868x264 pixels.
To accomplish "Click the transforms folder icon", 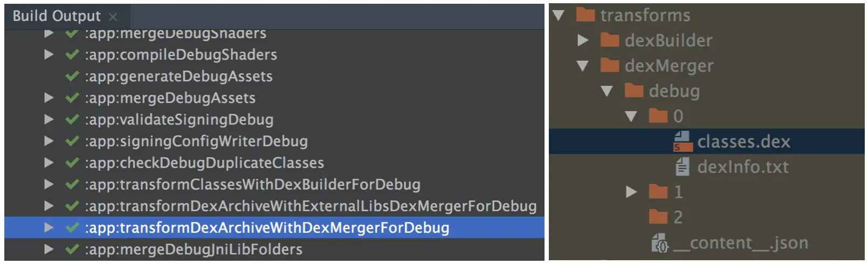I will pyautogui.click(x=585, y=15).
